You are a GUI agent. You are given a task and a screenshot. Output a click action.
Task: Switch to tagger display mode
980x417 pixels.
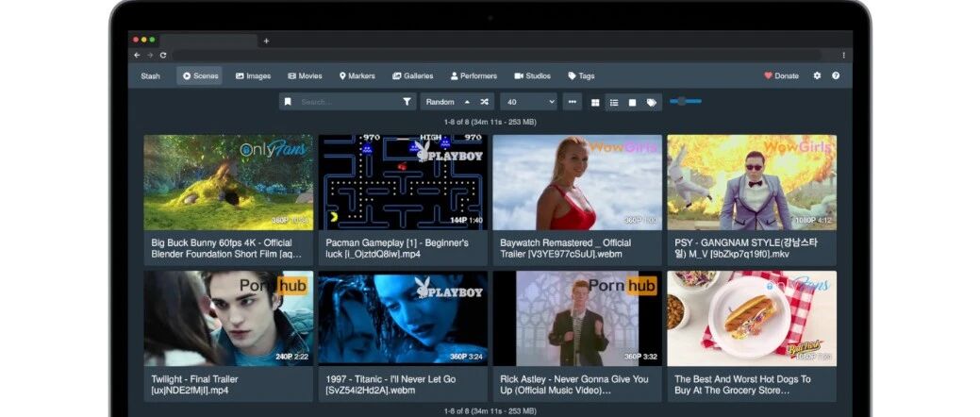[651, 103]
